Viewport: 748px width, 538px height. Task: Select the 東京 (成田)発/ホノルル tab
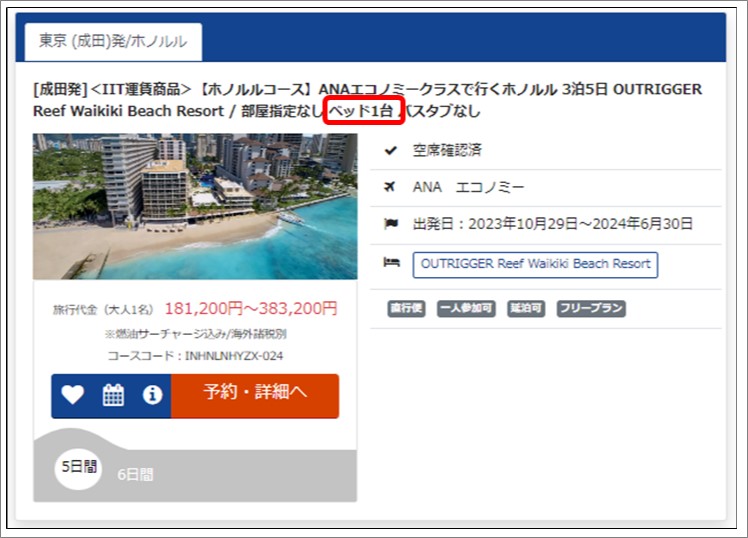tap(113, 41)
